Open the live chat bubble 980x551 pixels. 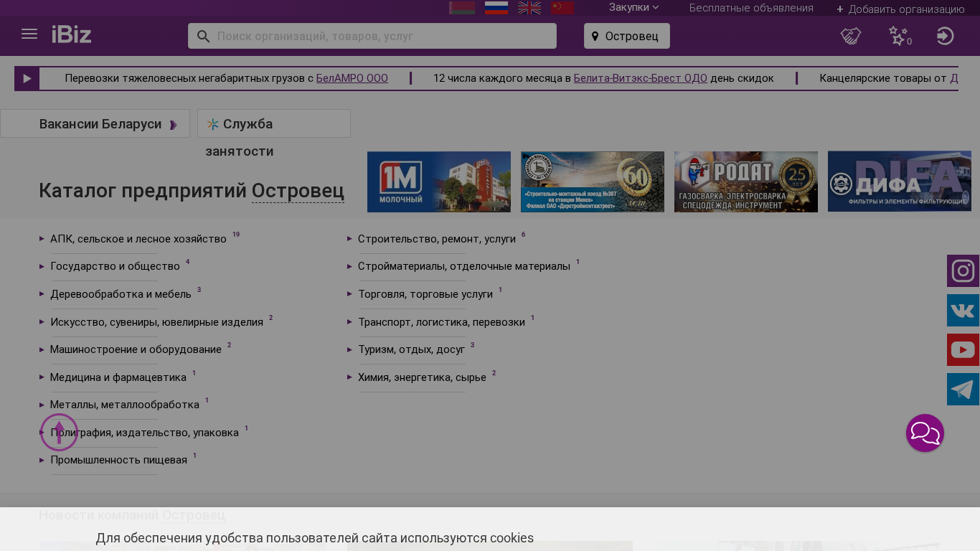[x=925, y=433]
